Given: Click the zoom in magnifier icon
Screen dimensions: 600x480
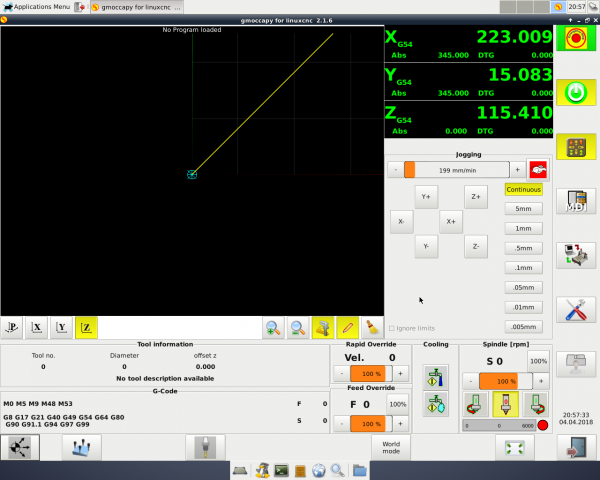Looking at the screenshot, I should [272, 327].
